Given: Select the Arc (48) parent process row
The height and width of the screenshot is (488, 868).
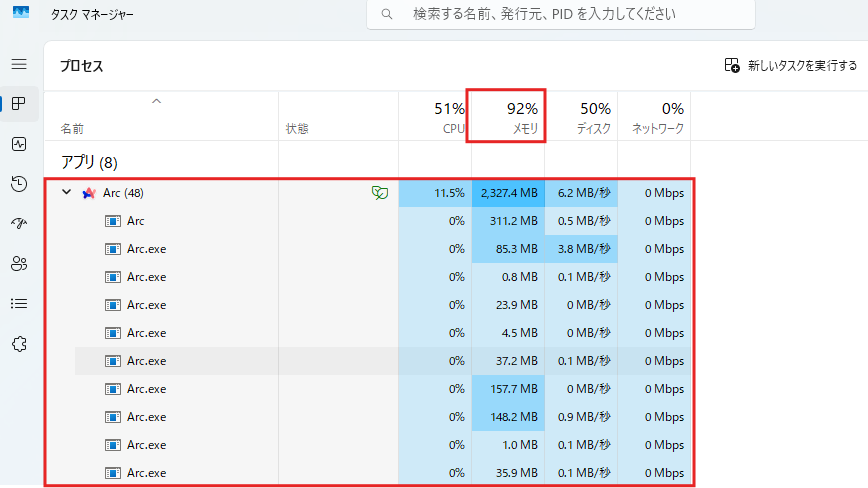Looking at the screenshot, I should point(370,193).
